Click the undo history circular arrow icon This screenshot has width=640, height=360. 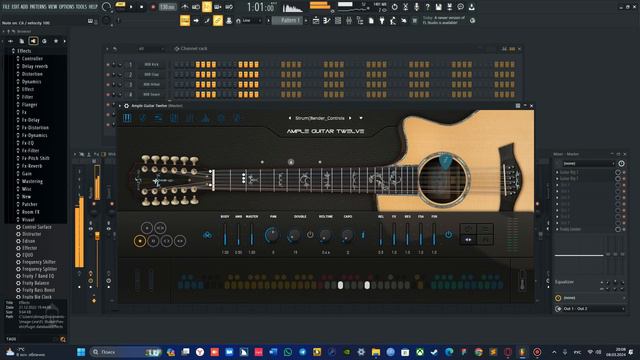coord(394,7)
